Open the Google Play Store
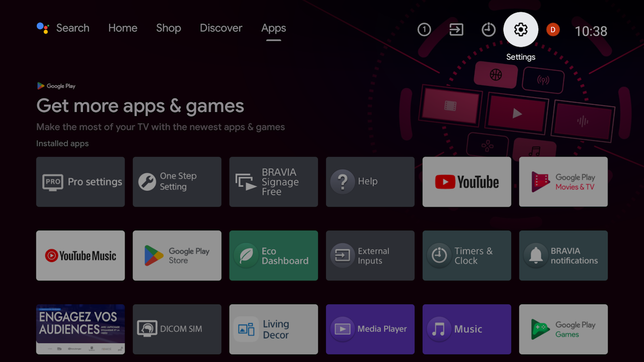The width and height of the screenshot is (644, 362). point(177,255)
